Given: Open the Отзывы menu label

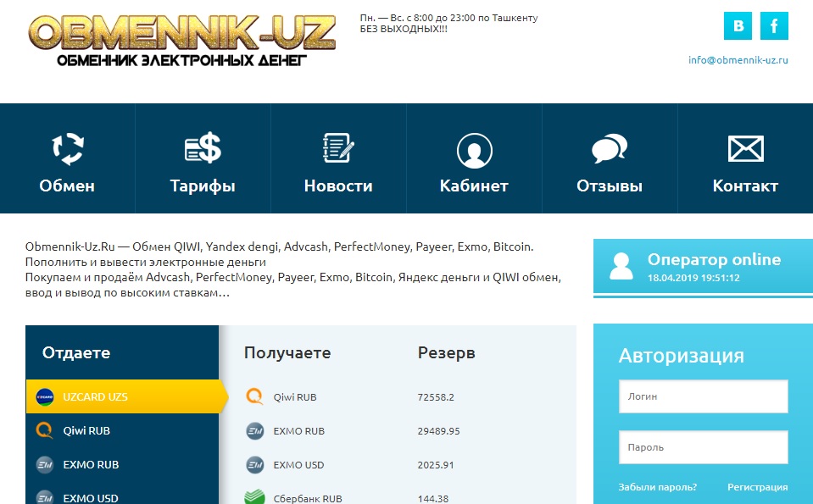Looking at the screenshot, I should (610, 186).
